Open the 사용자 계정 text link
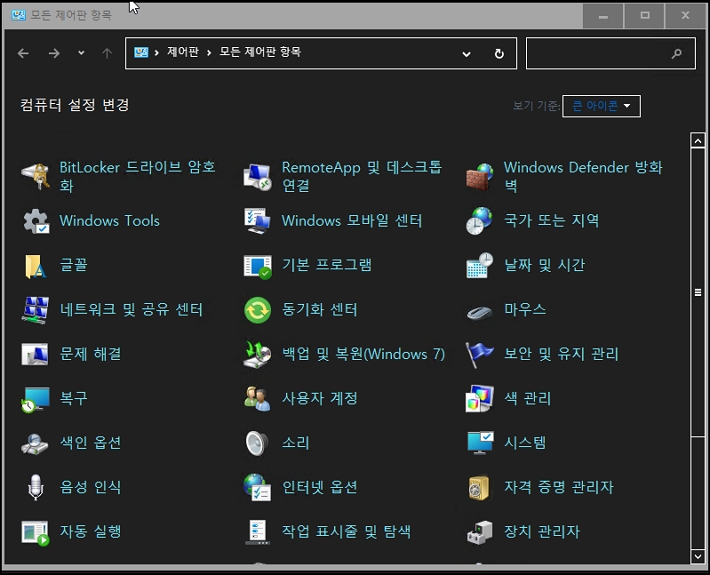The image size is (710, 575). pyautogui.click(x=320, y=398)
